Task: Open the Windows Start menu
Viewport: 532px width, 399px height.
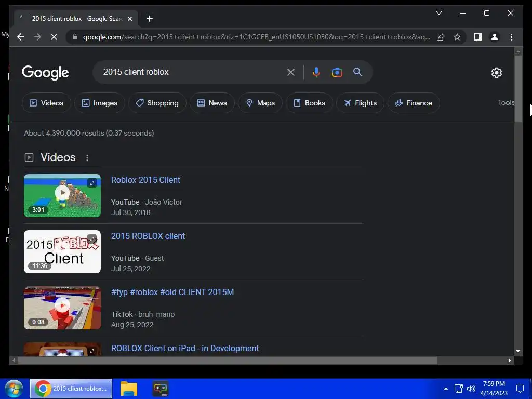Action: point(14,389)
